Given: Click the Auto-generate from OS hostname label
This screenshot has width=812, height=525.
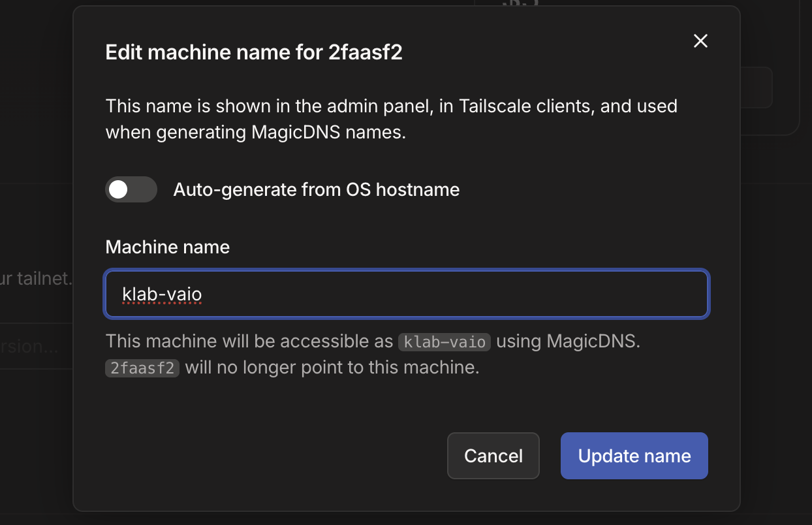Looking at the screenshot, I should pos(316,189).
